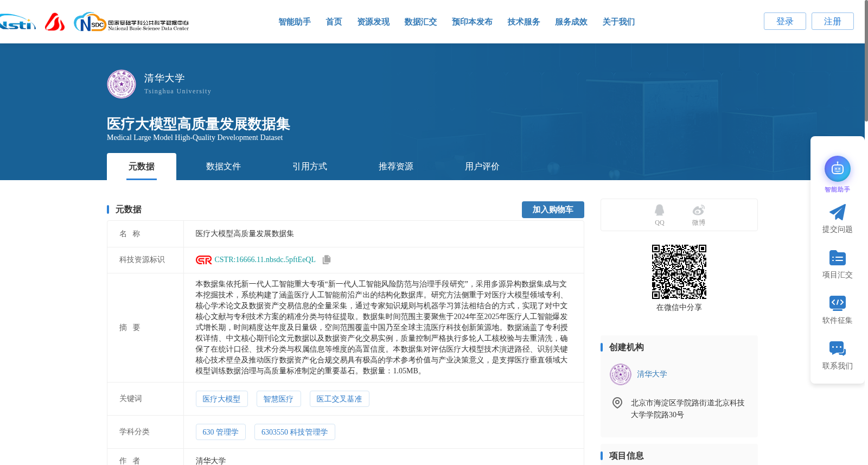Viewport: 868px width, 465px height.
Task: Click the red flame logo icon
Action: click(55, 22)
